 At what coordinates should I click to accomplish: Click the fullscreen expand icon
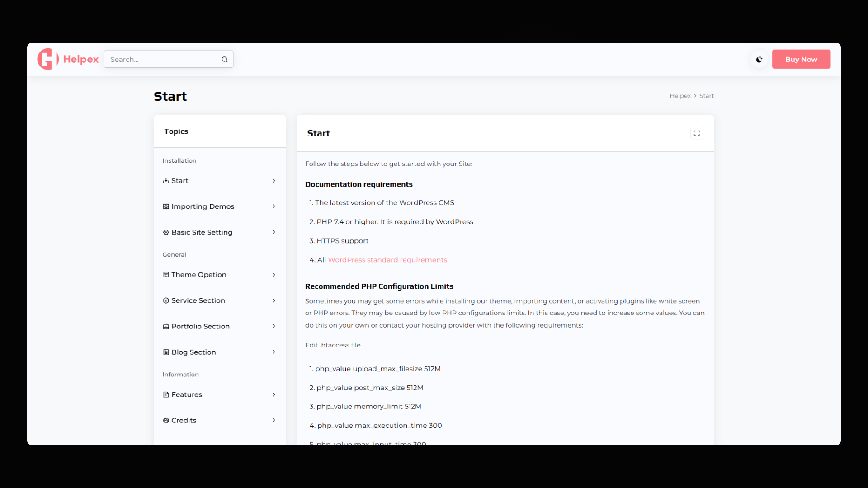pyautogui.click(x=697, y=133)
